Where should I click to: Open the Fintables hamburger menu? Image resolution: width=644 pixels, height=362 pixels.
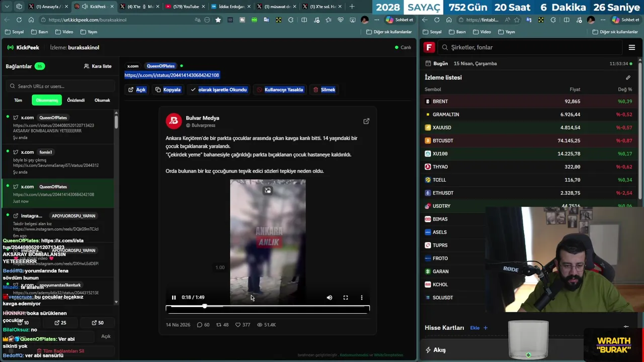632,47
